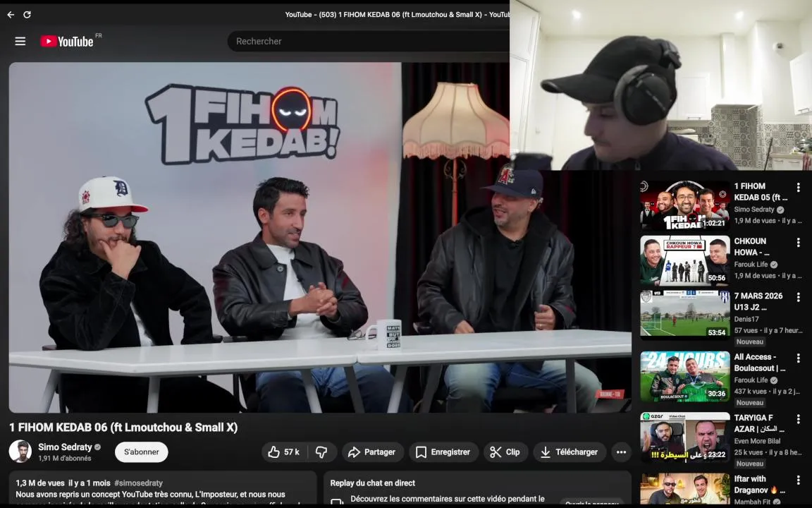The image size is (812, 508).
Task: Click the Clip scissors button
Action: (x=505, y=452)
